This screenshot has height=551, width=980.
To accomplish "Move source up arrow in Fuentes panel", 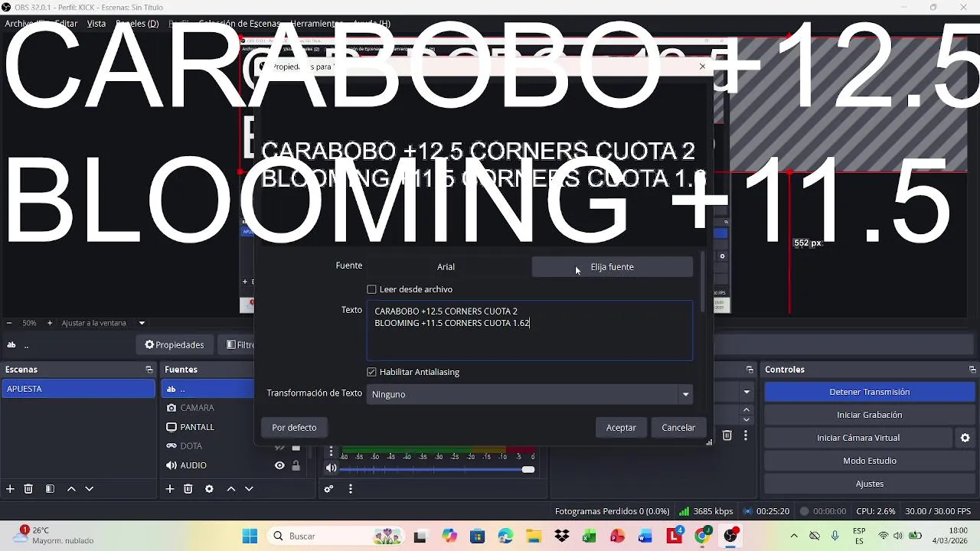I will 230,489.
